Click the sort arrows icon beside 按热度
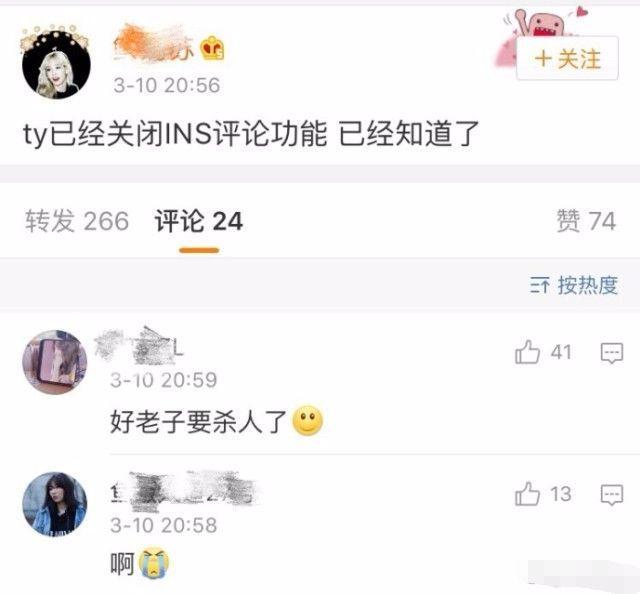Viewport: 640px width, 594px height. click(x=540, y=285)
